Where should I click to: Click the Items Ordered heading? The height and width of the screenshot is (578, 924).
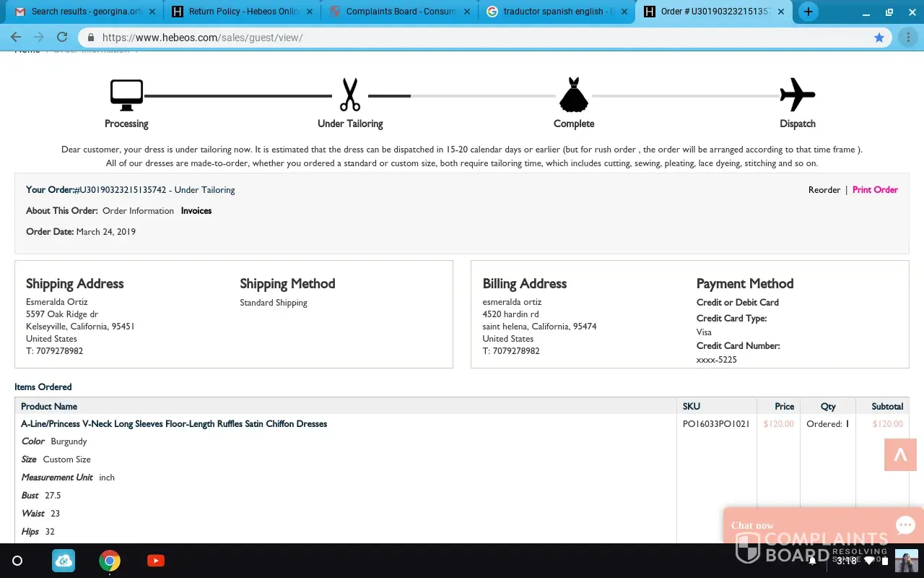point(43,387)
